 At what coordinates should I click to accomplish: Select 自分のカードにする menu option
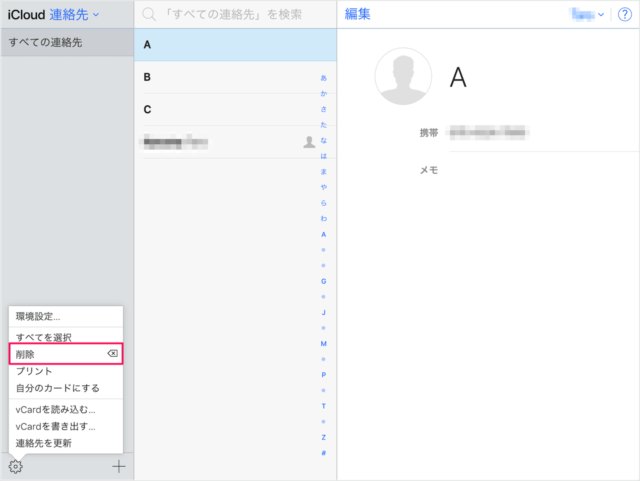58,387
